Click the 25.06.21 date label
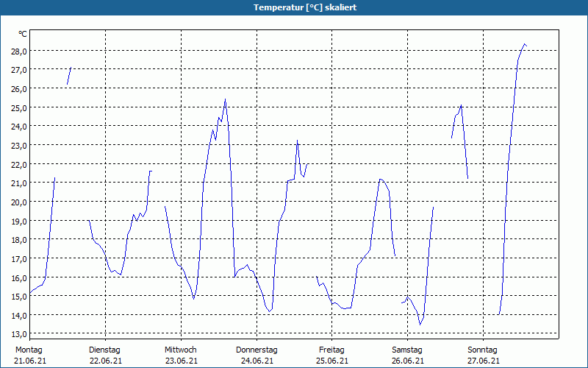588x368 pixels. tap(333, 361)
